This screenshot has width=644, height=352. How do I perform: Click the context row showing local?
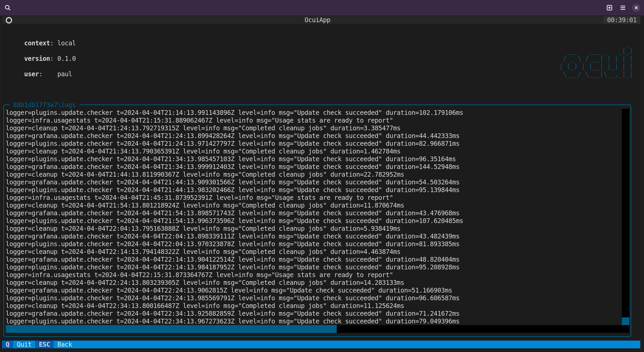50,43
